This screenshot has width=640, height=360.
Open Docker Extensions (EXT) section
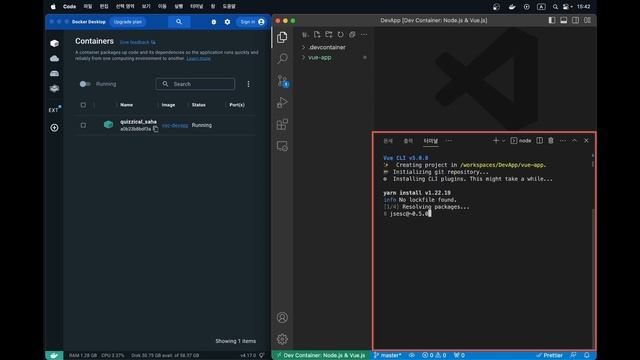[54, 110]
